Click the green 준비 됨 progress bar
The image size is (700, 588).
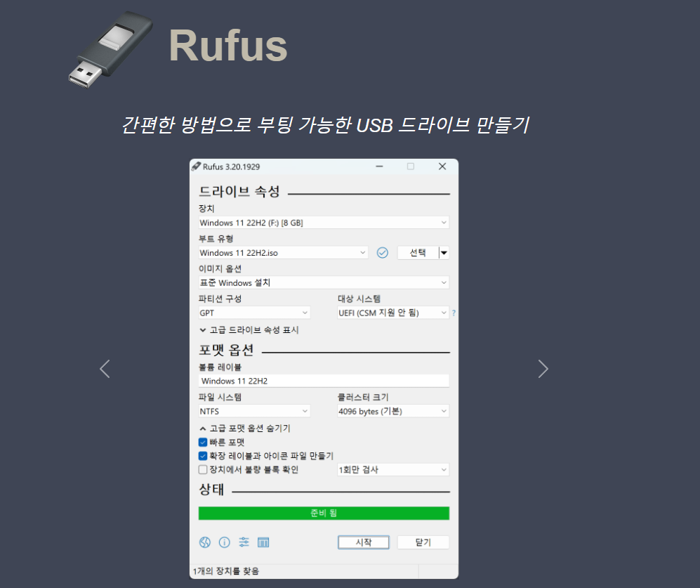click(x=324, y=514)
